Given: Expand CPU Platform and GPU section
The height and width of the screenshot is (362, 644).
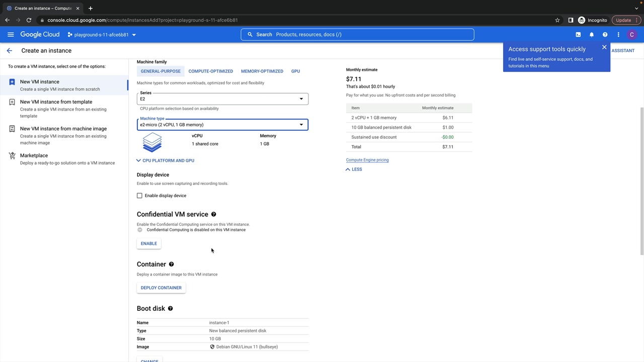Looking at the screenshot, I should click(x=165, y=160).
